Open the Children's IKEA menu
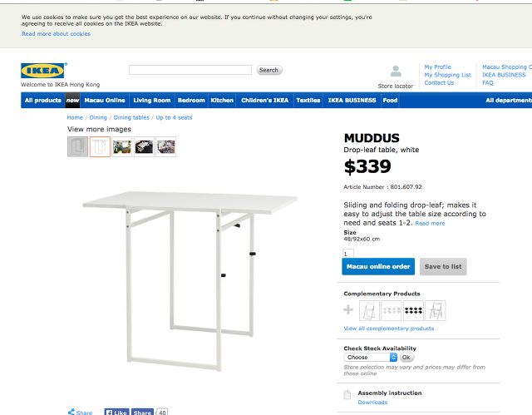Screen dimensions: 532x415 [264, 101]
